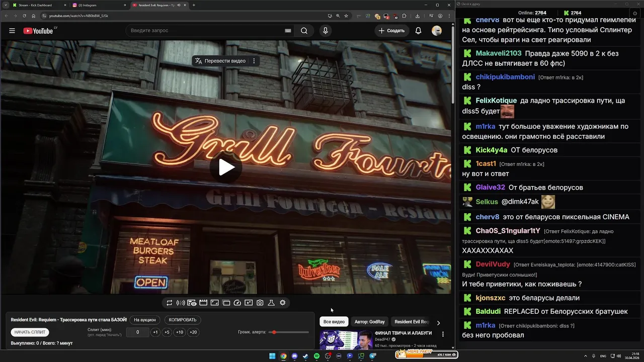
Task: Click the clapperboard icon in player toolbar
Action: coord(203,303)
